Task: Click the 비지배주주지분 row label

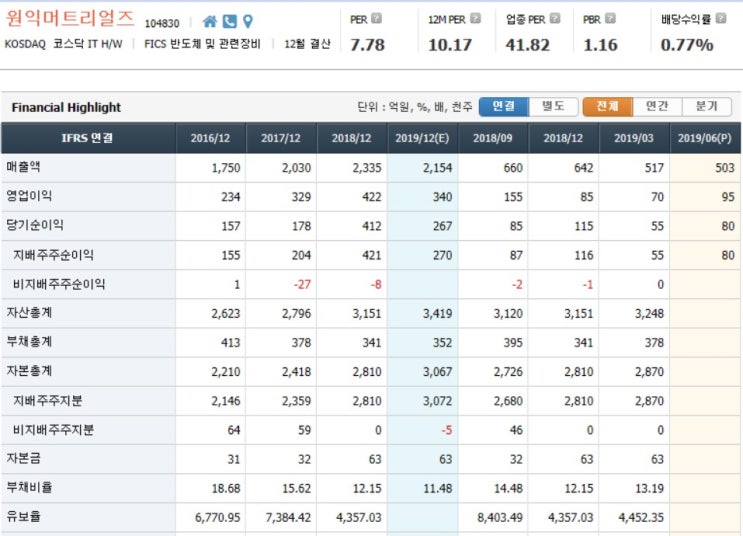Action: pos(53,430)
